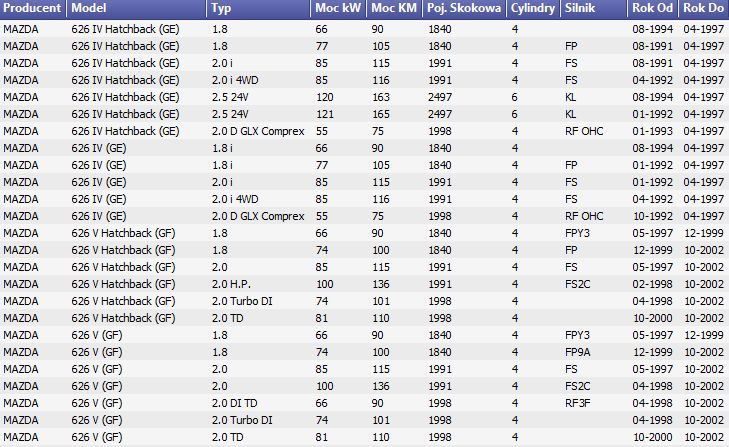Viewport: 729px width, 447px height.
Task: Sort by the Model column header
Action: (137, 8)
